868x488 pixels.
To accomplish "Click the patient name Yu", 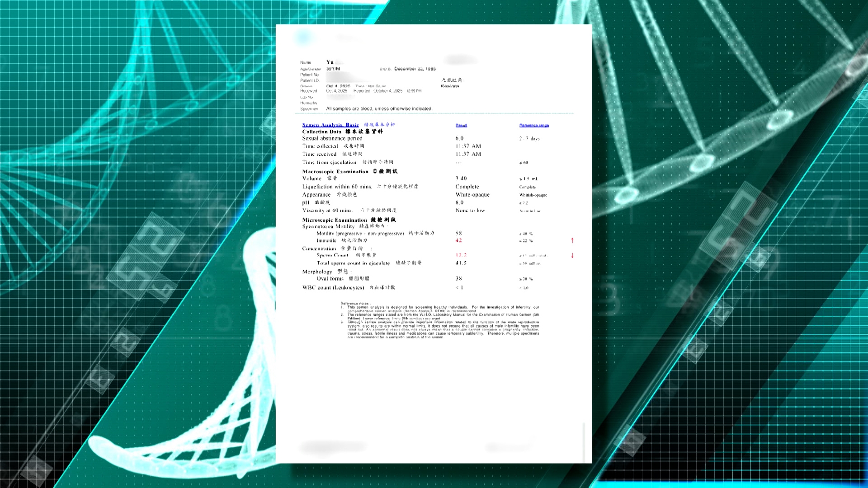I will tap(330, 62).
